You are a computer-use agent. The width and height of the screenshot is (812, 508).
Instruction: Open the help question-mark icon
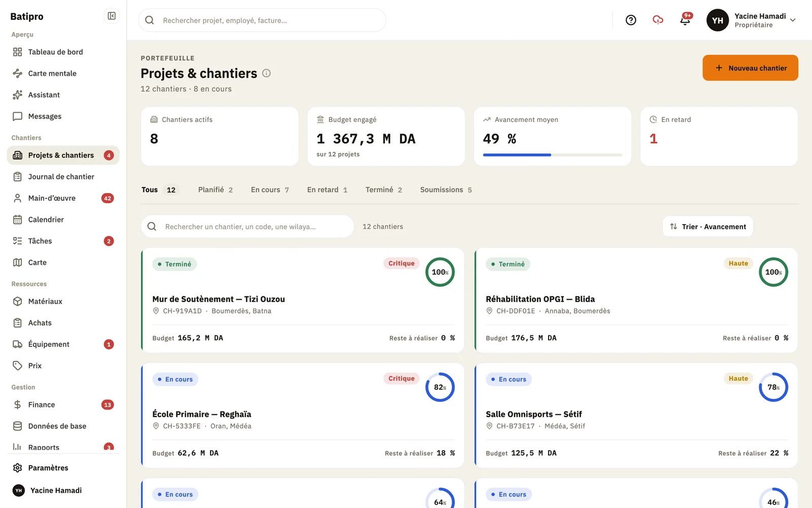point(631,20)
